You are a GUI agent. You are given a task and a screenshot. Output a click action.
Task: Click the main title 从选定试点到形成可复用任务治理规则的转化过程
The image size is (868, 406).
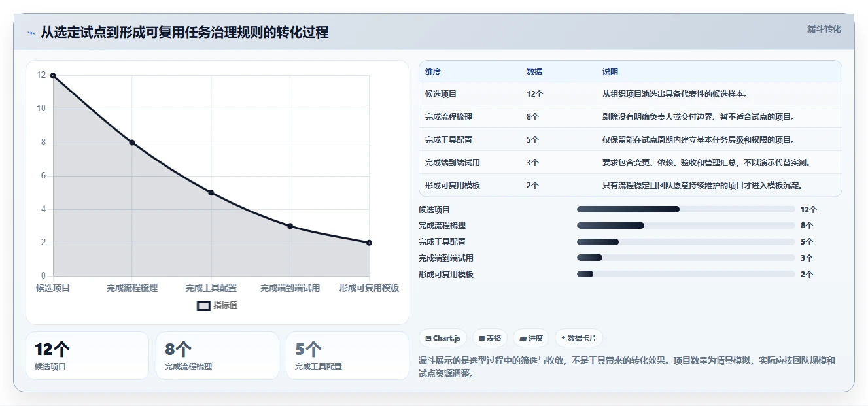(184, 32)
